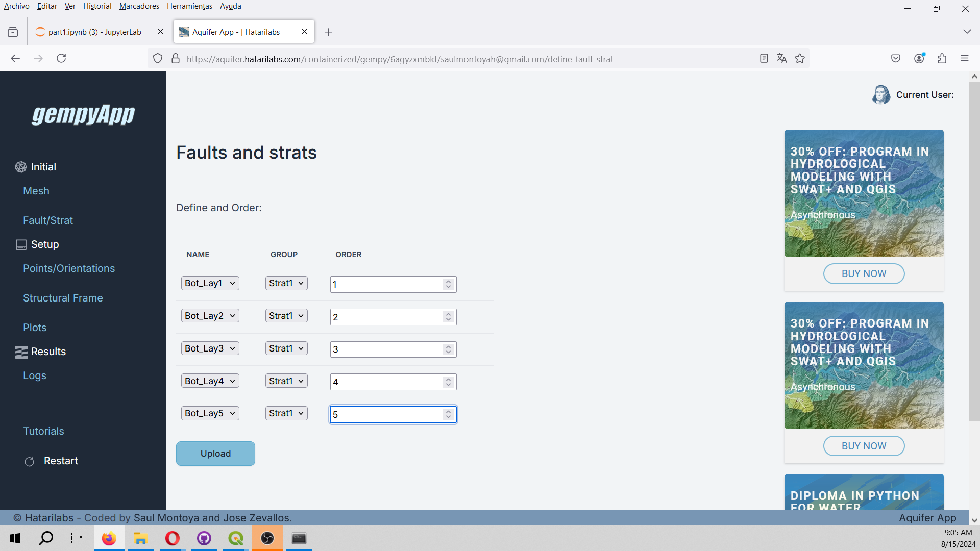Click the Restart icon in sidebar
Image resolution: width=980 pixels, height=551 pixels.
click(29, 461)
